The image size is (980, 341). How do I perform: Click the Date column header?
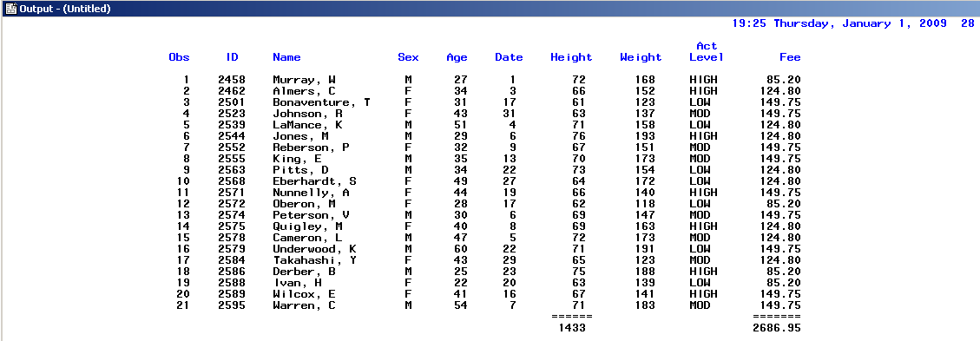tap(509, 57)
